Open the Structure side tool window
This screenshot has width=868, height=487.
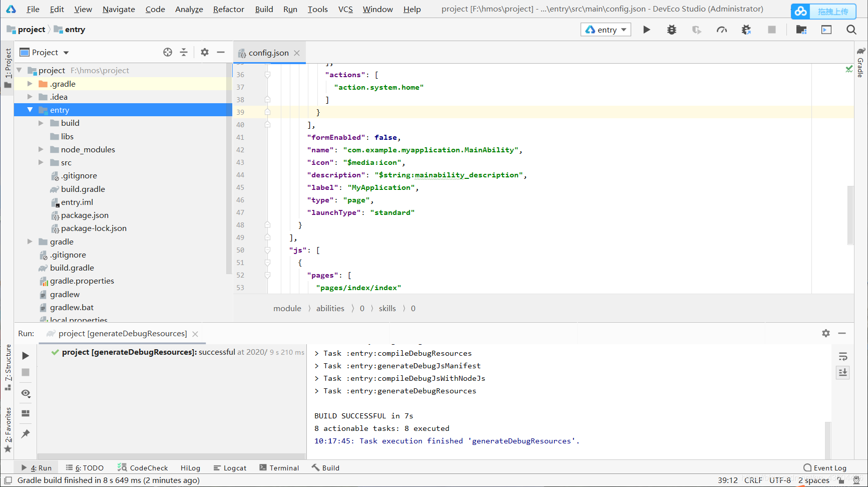(x=8, y=367)
